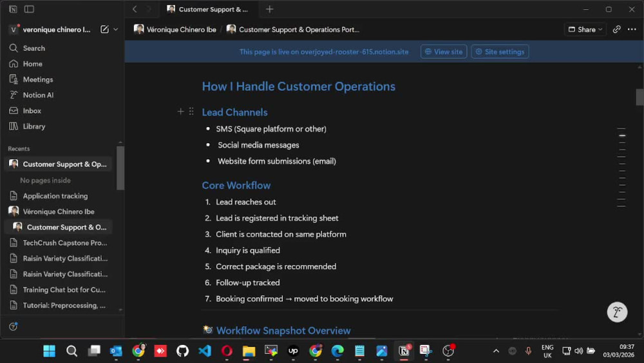The height and width of the screenshot is (363, 644).
Task: Open a new tab with the plus icon
Action: [269, 9]
